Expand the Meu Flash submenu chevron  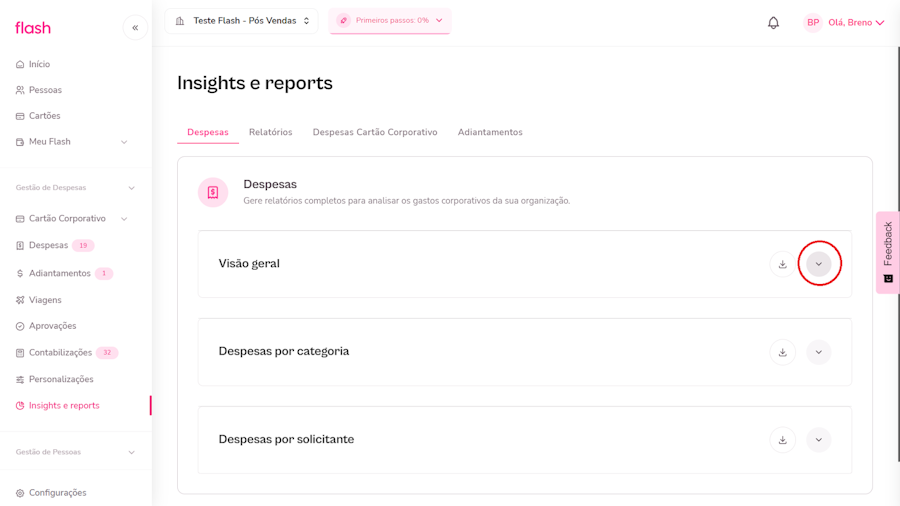124,142
